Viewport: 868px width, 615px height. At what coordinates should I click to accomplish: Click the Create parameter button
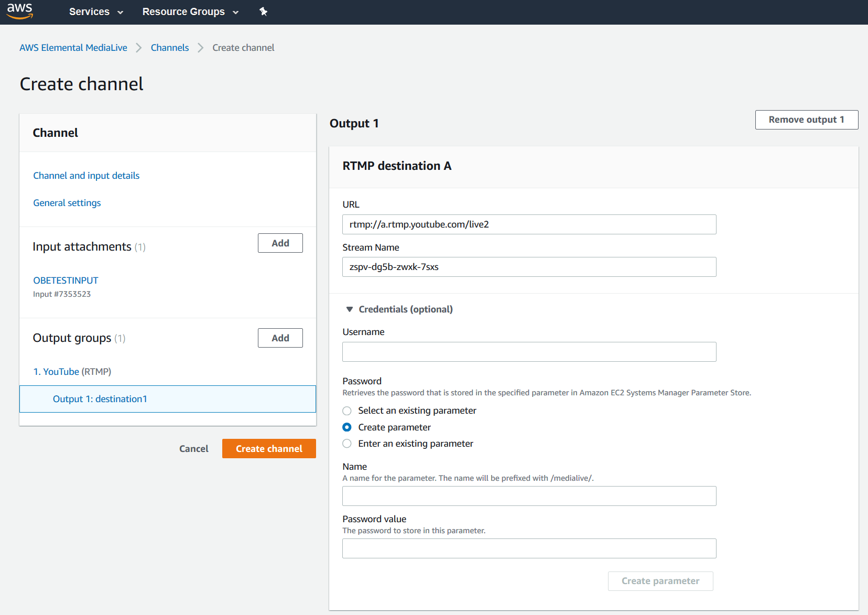tap(660, 581)
